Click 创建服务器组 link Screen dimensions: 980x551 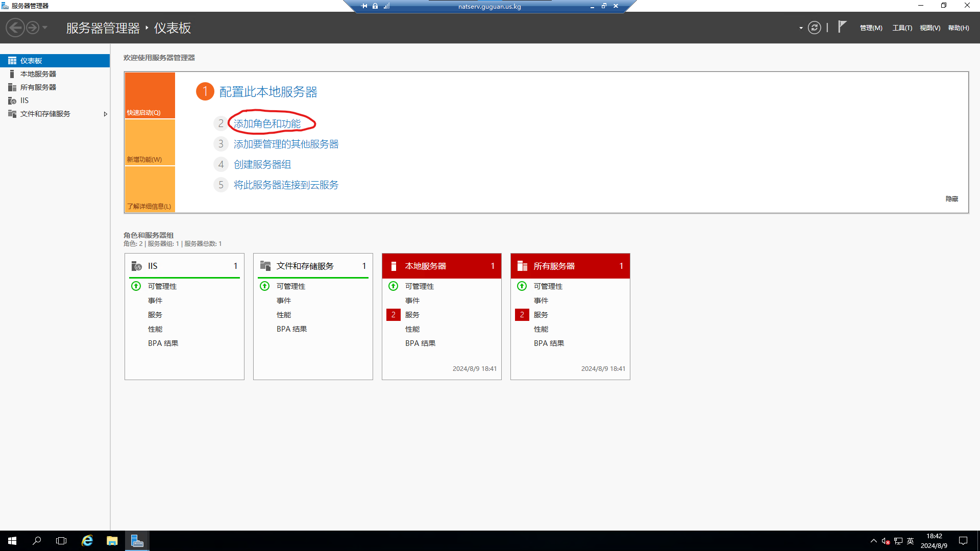(262, 165)
